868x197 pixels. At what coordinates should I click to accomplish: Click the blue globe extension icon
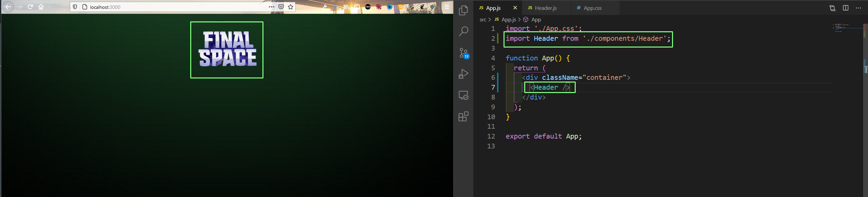390,7
